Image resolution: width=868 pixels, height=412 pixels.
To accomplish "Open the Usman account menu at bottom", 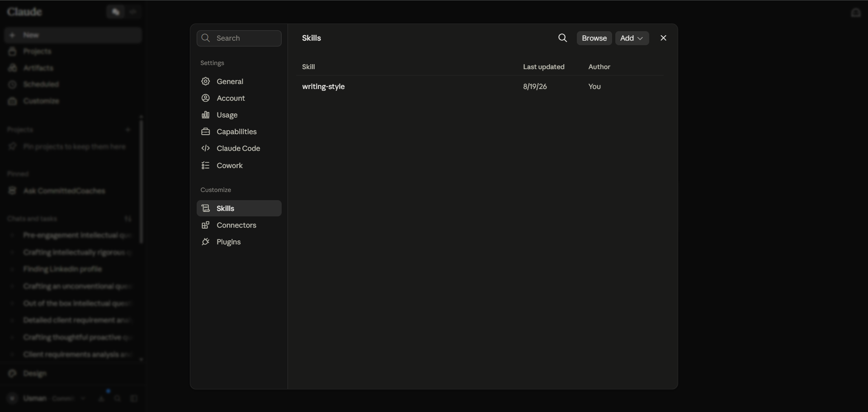I will [x=47, y=398].
